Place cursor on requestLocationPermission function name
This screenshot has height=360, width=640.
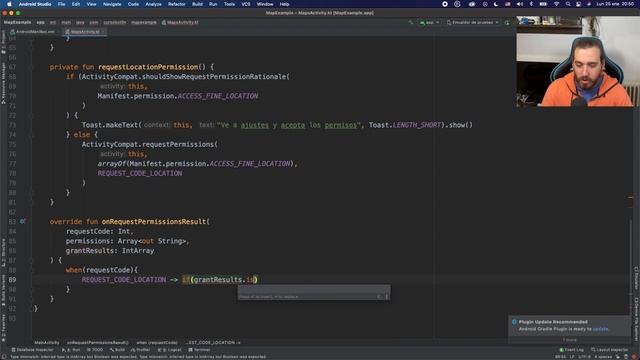click(148, 67)
